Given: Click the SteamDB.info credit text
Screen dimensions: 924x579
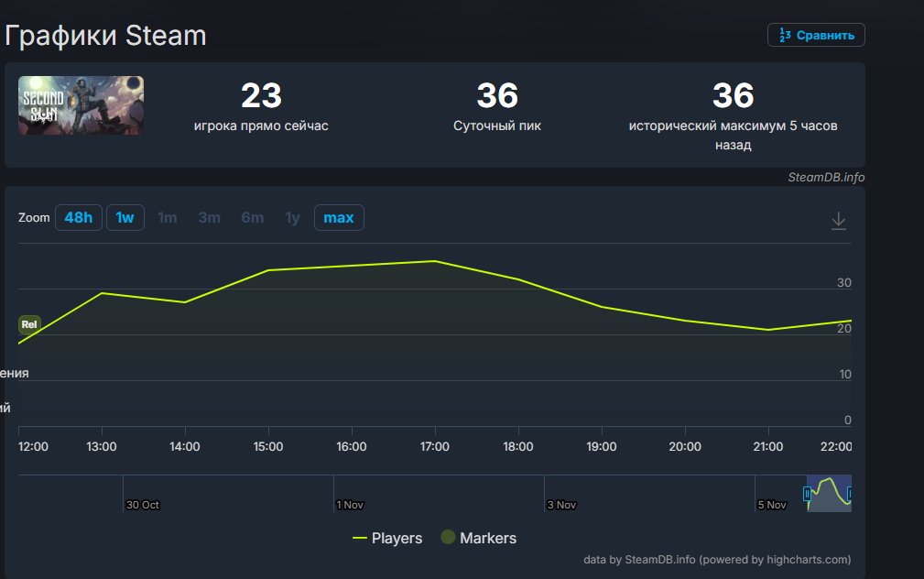Looking at the screenshot, I should pos(826,177).
